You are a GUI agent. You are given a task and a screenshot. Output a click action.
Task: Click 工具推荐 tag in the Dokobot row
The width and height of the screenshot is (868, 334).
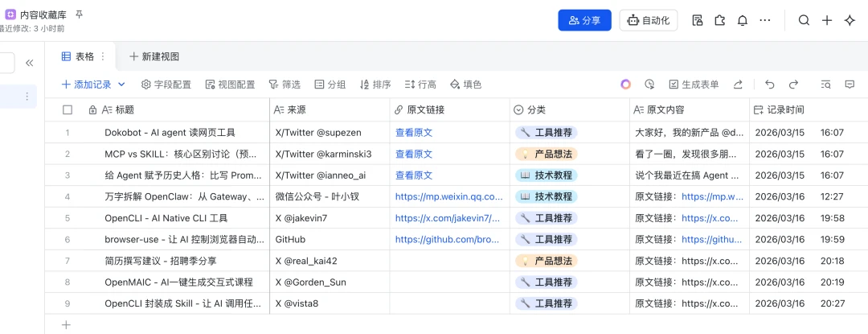[547, 132]
